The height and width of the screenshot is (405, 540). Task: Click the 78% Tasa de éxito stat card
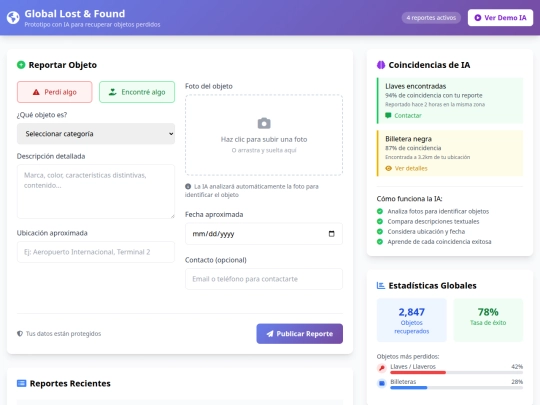(x=488, y=320)
